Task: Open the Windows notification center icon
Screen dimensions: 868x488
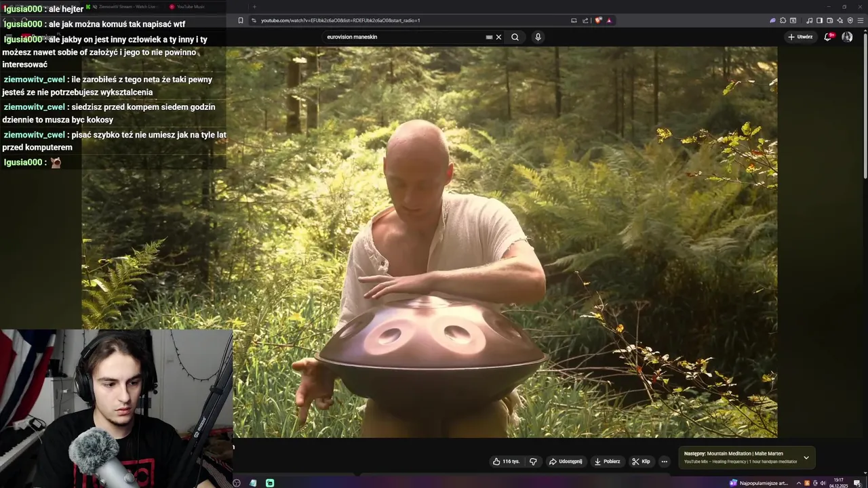Action: click(x=859, y=483)
